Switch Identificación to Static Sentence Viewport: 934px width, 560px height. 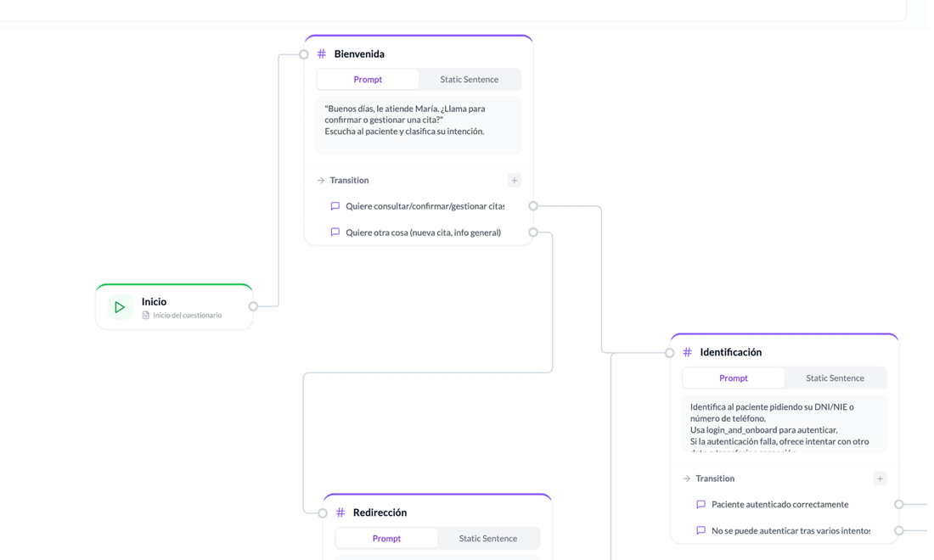[836, 378]
